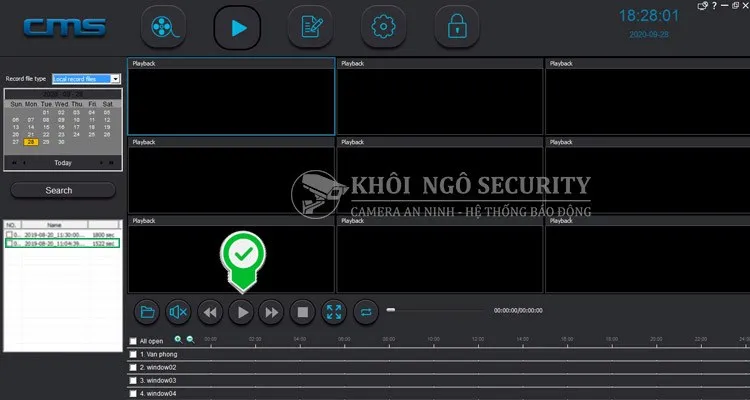The width and height of the screenshot is (750, 400).
Task: Switch to the Playback module button
Action: click(237, 27)
